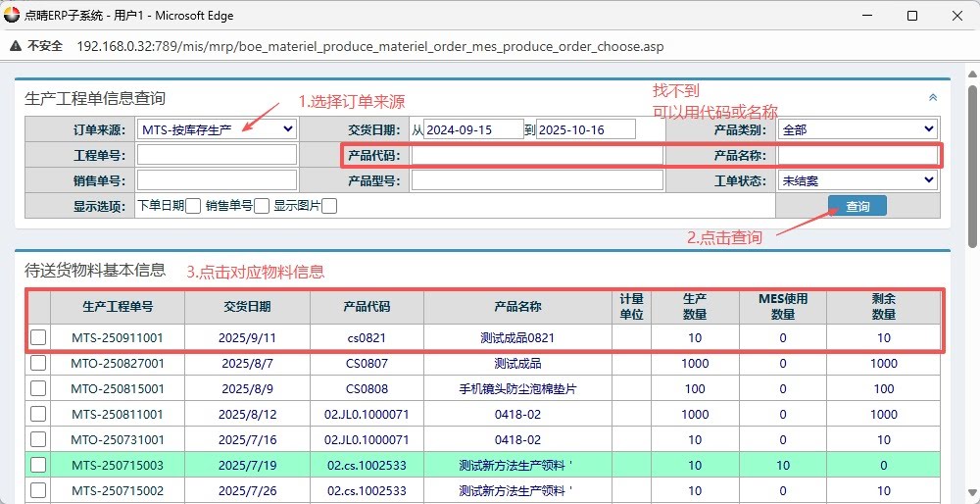Tick checkbox for order MTO-250827001
The width and height of the screenshot is (980, 504).
38,363
